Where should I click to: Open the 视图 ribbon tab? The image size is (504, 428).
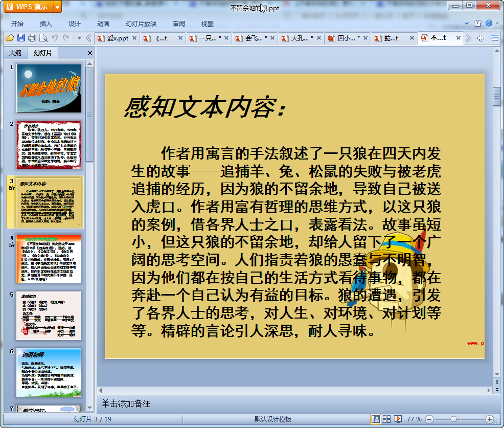click(x=208, y=24)
